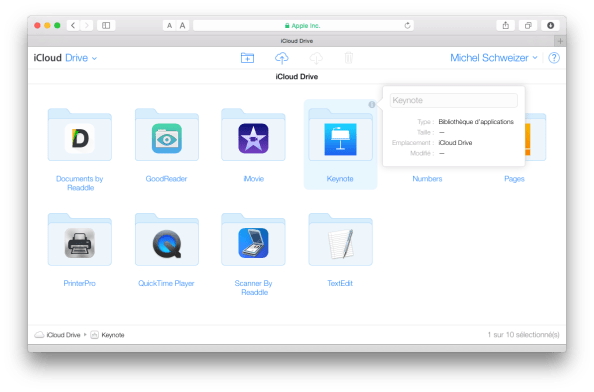
Task: Click the Keynote folder label
Action: (x=340, y=179)
